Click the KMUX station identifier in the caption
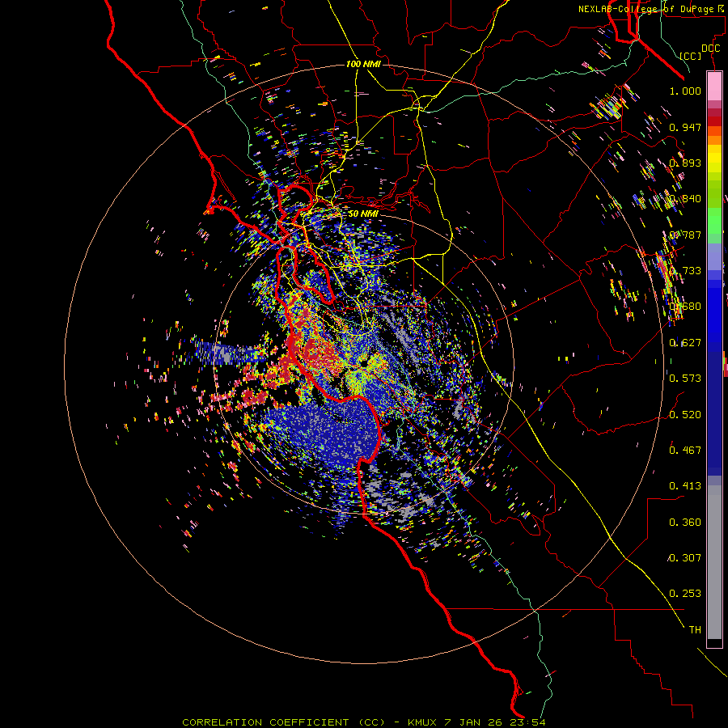Screen dimensions: 728x728 pos(422,722)
